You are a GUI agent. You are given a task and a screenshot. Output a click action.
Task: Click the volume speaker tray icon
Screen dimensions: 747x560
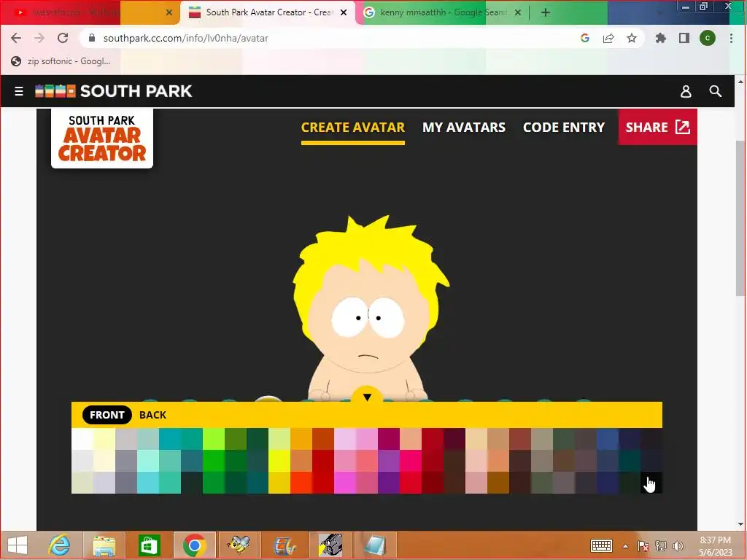coord(678,545)
